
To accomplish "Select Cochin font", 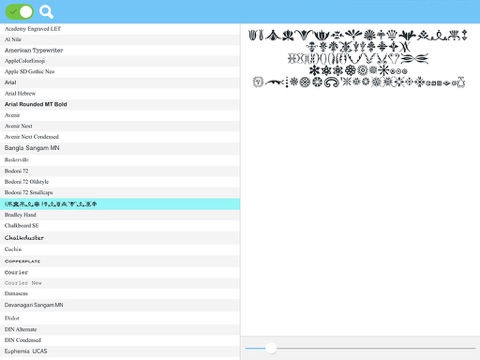I will (120, 250).
